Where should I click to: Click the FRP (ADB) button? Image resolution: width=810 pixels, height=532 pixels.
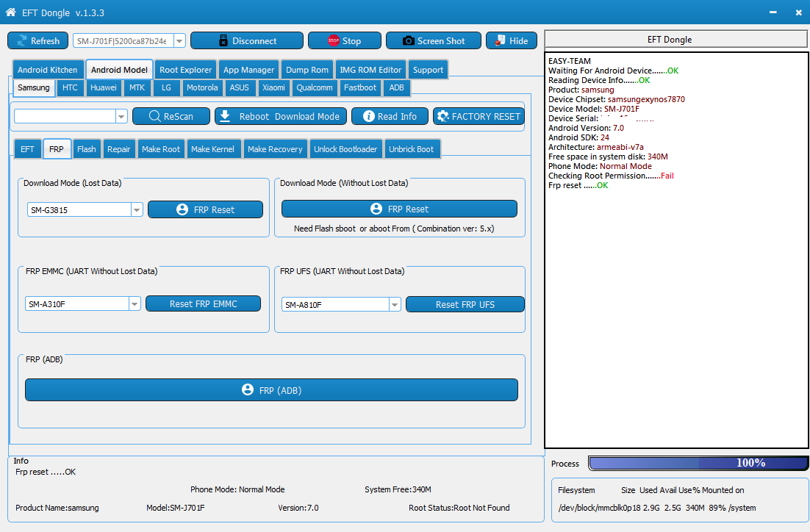(271, 390)
